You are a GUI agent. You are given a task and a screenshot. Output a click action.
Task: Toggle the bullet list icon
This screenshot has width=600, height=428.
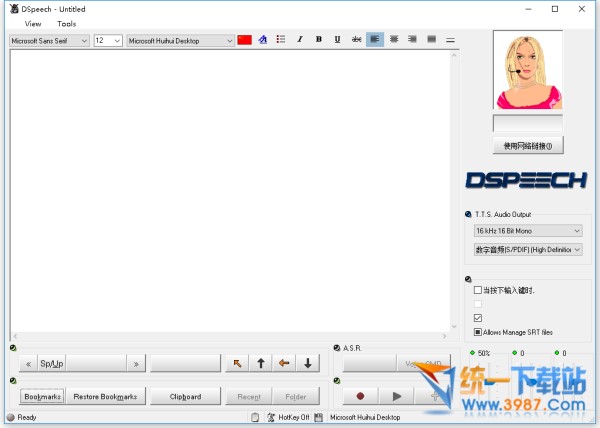tap(281, 39)
